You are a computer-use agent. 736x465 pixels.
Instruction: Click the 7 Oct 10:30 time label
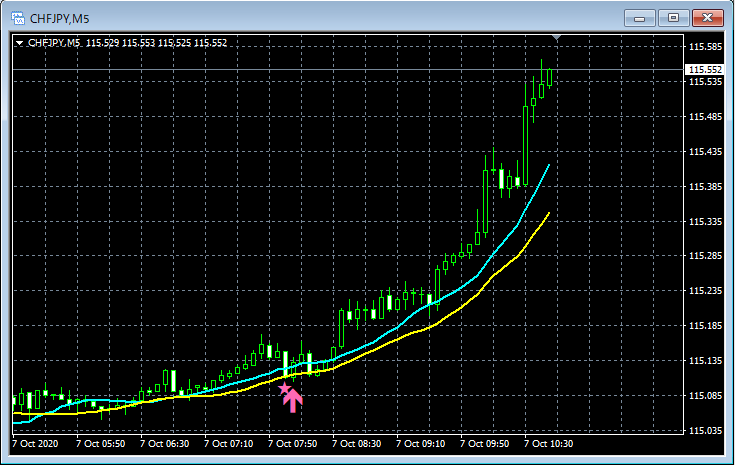[549, 443]
